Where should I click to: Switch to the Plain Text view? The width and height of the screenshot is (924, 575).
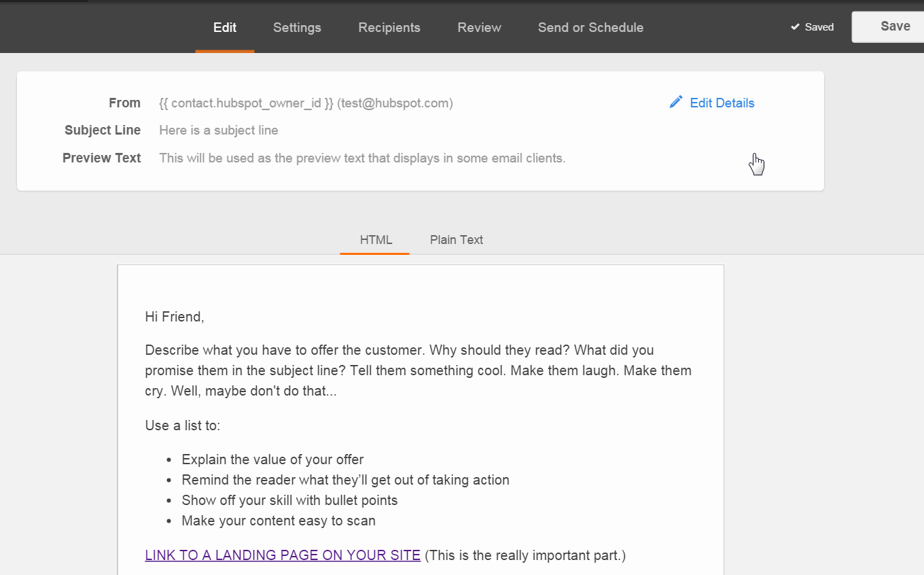(x=456, y=239)
